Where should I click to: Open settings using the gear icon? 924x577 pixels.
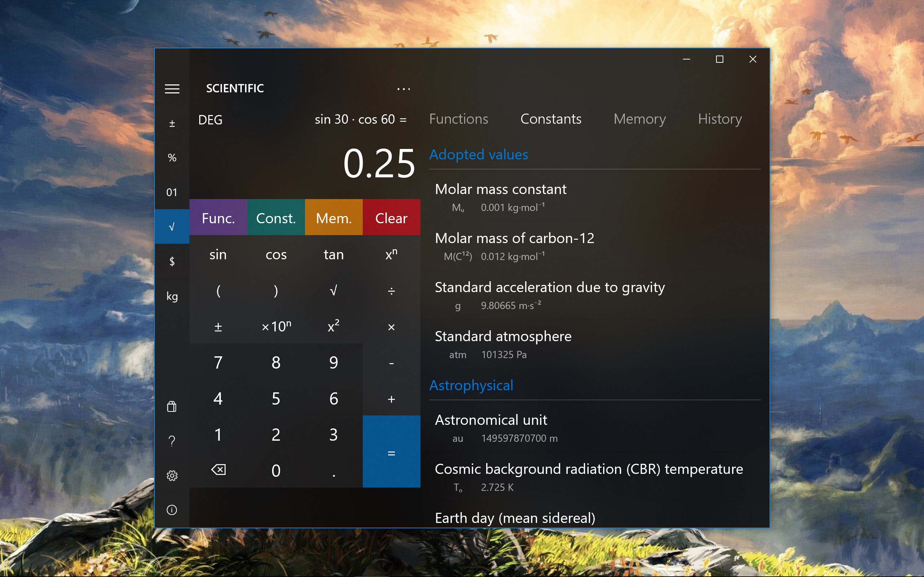tap(173, 475)
